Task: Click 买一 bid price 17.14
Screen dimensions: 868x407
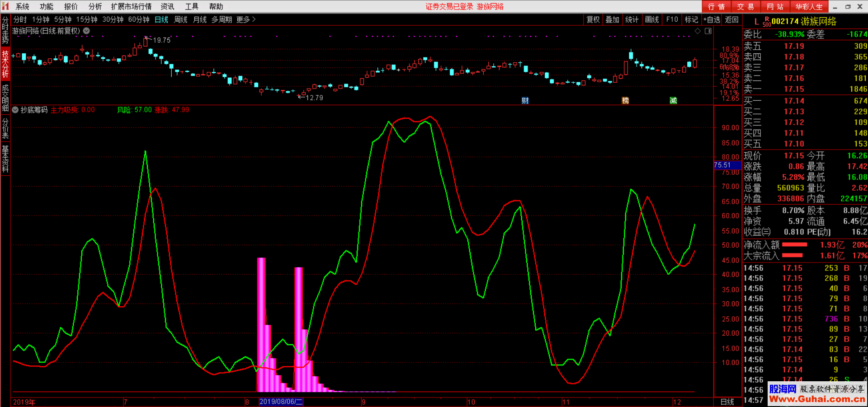Action: click(794, 101)
